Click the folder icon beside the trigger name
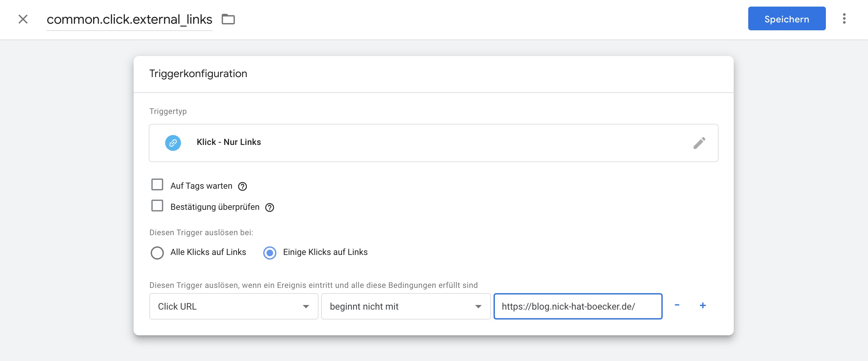Viewport: 868px width, 361px height. tap(228, 19)
